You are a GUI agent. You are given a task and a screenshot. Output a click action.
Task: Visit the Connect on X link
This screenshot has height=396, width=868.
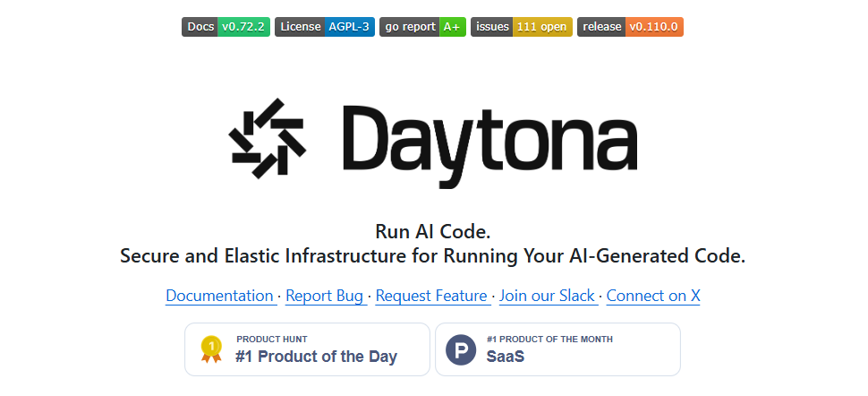(x=653, y=296)
